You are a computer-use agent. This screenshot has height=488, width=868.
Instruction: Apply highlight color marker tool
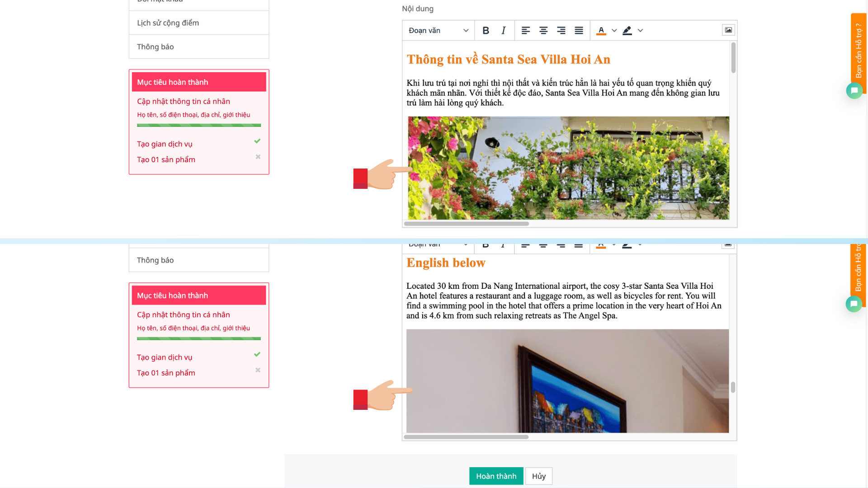coord(627,30)
